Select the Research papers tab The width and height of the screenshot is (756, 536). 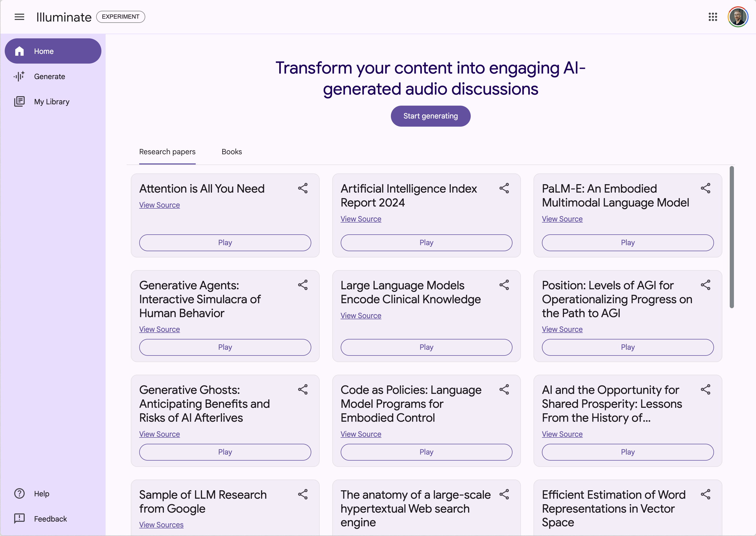pos(168,152)
